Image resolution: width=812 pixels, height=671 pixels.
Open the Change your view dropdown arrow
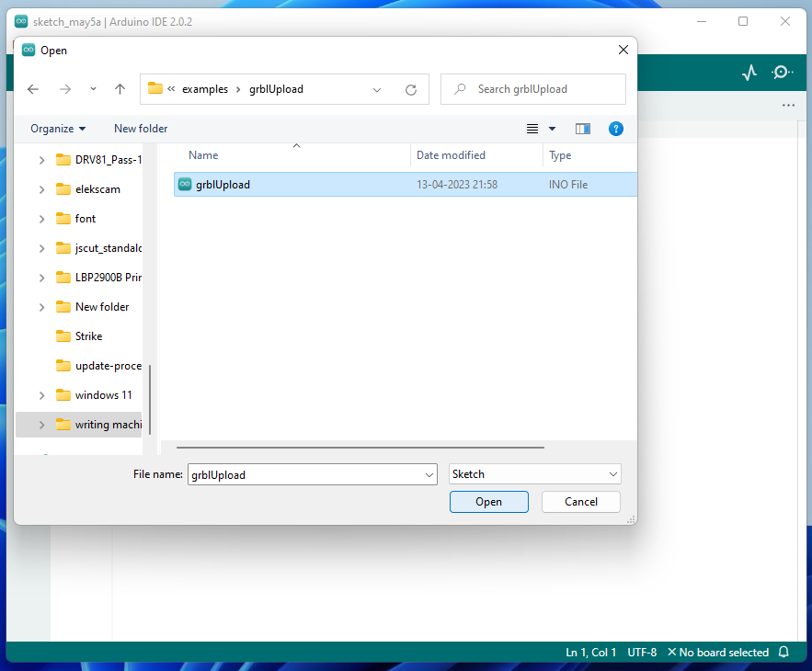[551, 129]
